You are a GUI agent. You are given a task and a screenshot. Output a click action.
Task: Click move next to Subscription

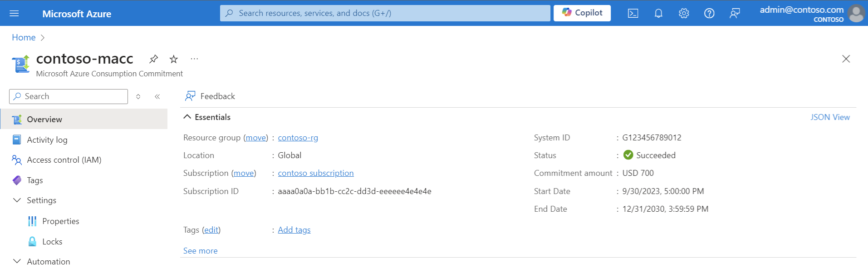(x=244, y=173)
